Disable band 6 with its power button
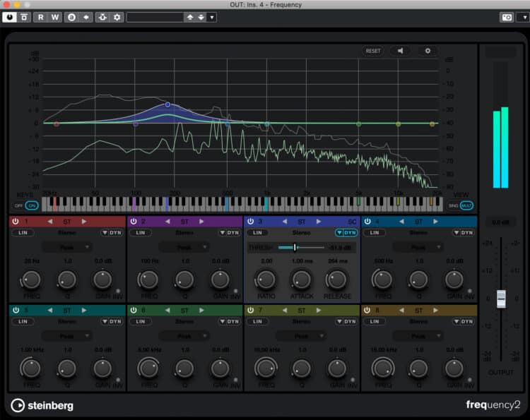530x420 pixels. [x=134, y=311]
